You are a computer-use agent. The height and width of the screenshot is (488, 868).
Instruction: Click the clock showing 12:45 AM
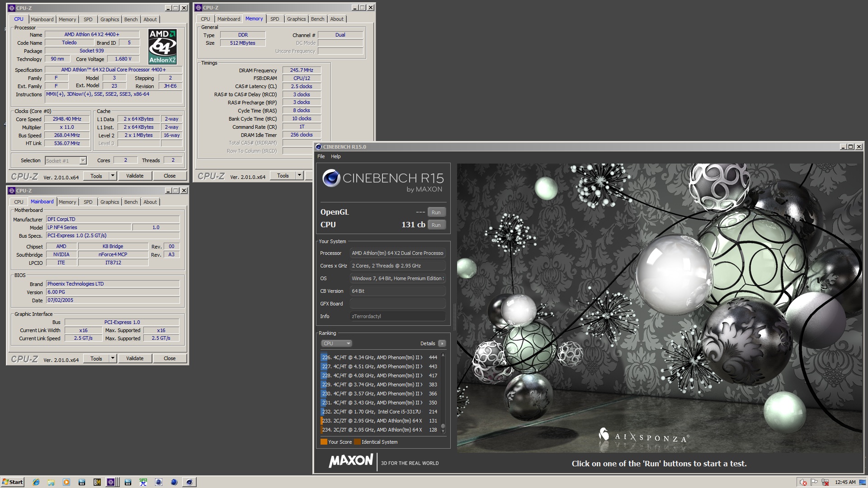tap(845, 482)
